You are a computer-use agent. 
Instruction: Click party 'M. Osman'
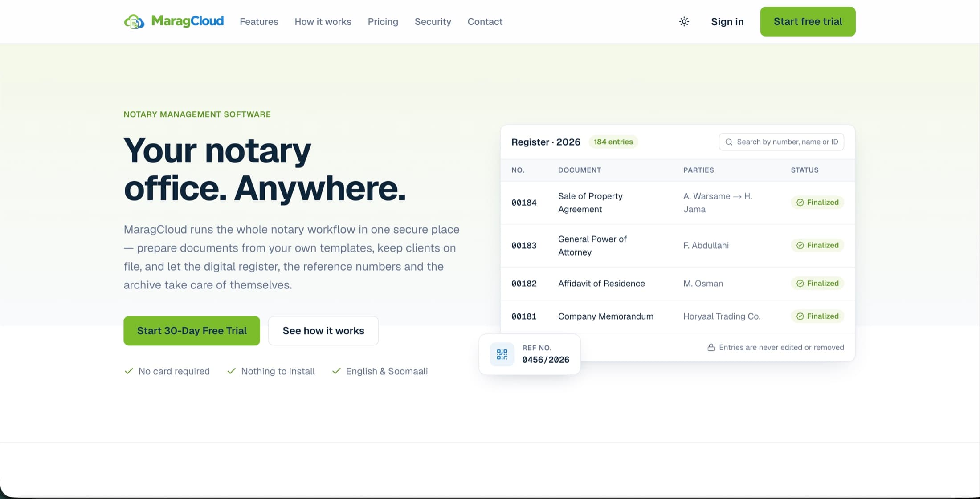click(703, 284)
